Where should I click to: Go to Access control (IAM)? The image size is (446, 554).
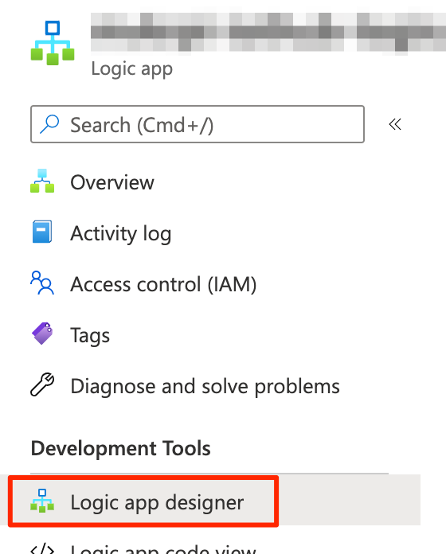[163, 284]
